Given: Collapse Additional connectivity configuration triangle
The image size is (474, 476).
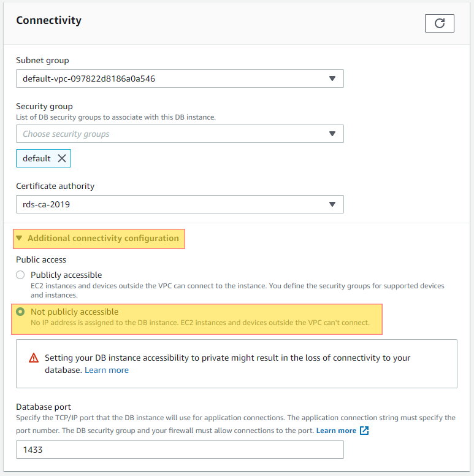Looking at the screenshot, I should (19, 238).
